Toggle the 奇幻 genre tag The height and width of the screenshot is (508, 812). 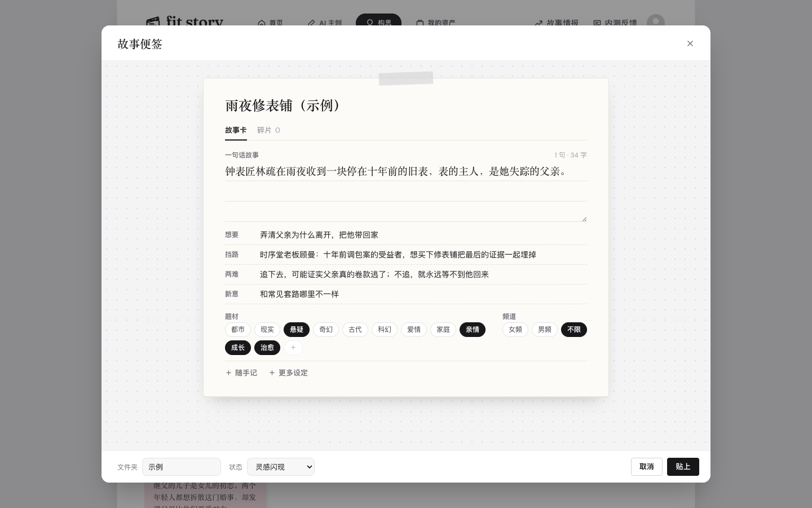326,330
